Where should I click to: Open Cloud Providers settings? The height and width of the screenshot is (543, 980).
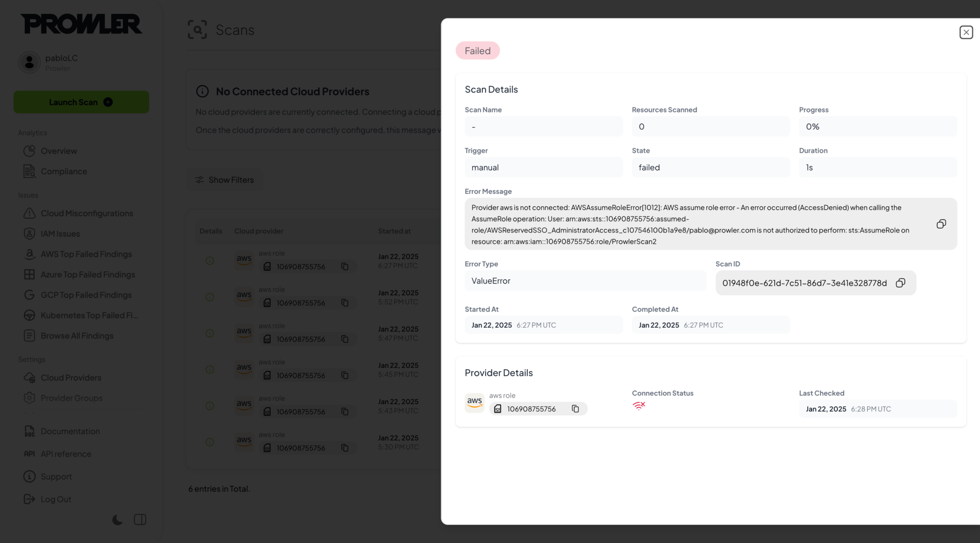(71, 377)
